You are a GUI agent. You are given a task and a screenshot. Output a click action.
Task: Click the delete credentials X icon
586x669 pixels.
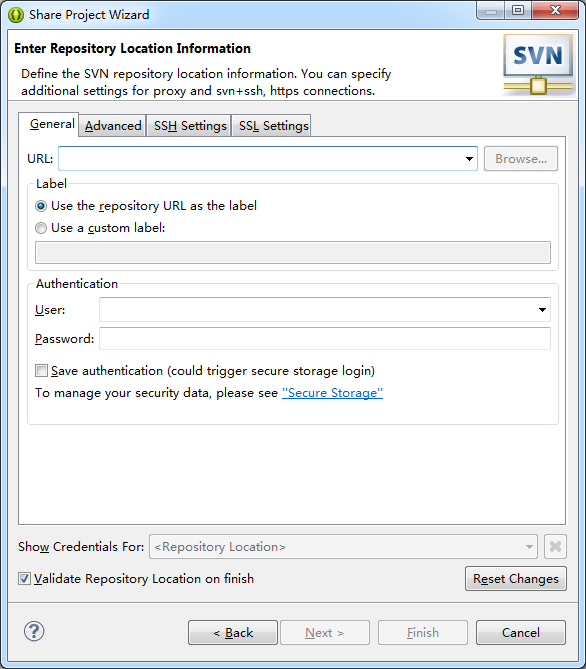click(x=555, y=547)
